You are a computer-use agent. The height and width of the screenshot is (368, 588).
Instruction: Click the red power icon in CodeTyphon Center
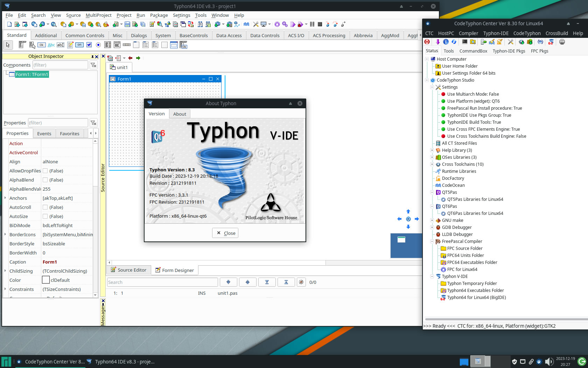427,42
